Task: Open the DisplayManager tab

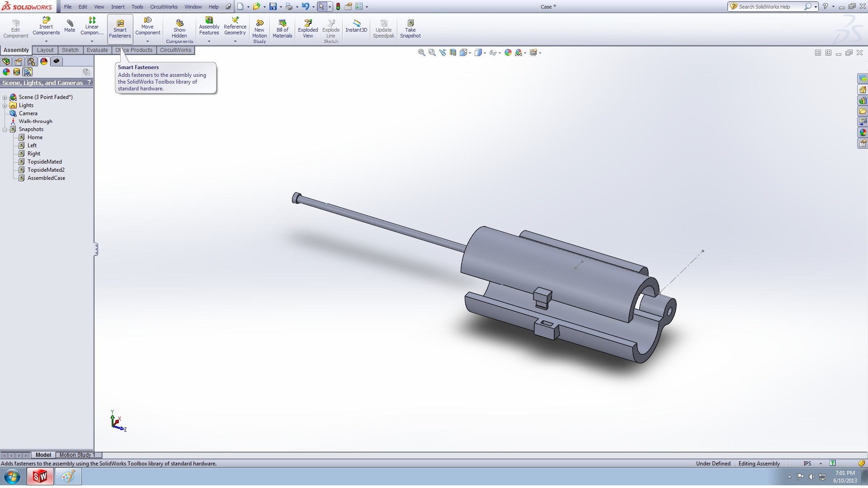Action: coord(44,61)
